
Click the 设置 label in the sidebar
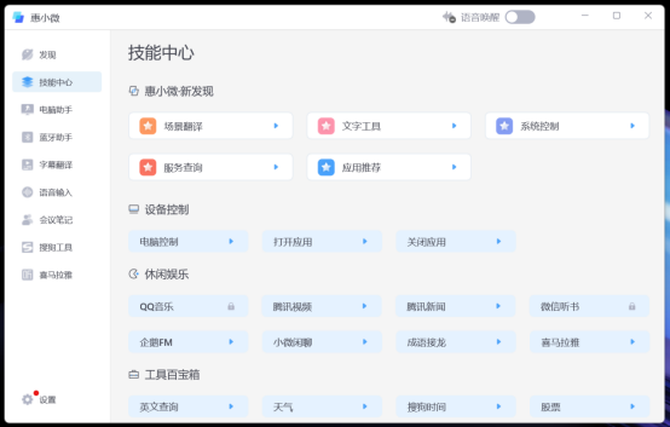pos(47,400)
